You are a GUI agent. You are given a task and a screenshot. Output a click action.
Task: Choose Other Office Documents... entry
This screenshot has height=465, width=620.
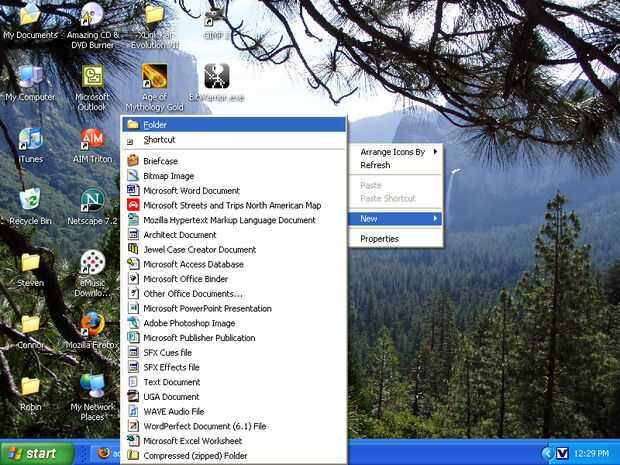234,294
